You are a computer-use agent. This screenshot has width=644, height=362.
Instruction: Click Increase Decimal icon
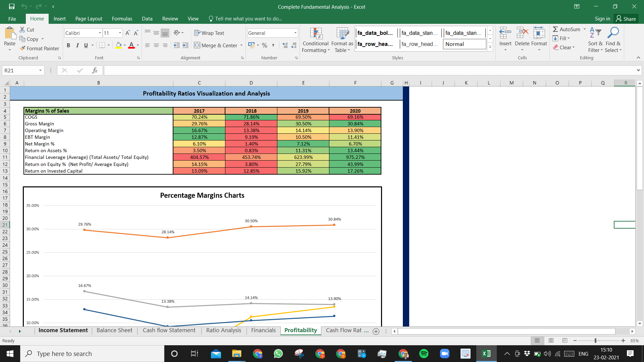(285, 45)
